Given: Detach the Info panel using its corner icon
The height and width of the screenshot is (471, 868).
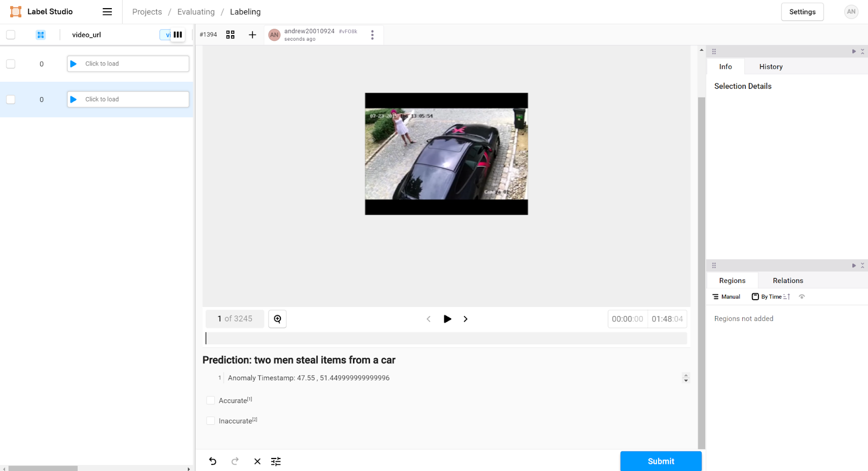Looking at the screenshot, I should (863, 51).
